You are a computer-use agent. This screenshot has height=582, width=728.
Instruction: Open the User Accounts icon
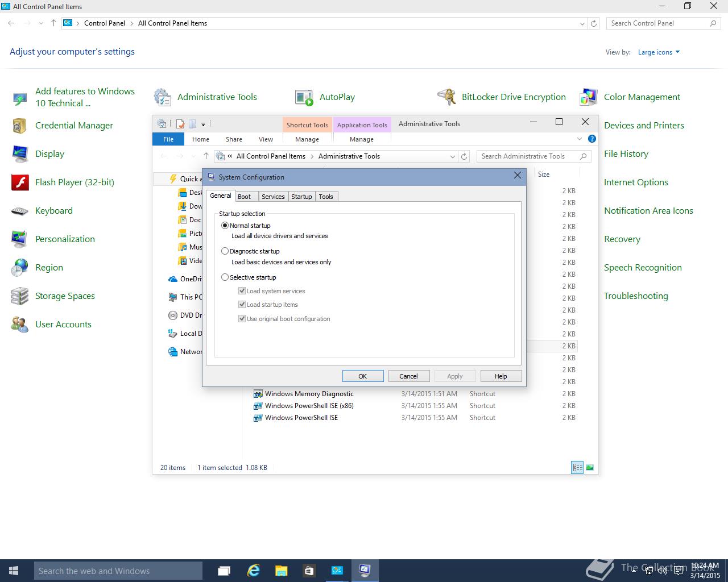[20, 325]
